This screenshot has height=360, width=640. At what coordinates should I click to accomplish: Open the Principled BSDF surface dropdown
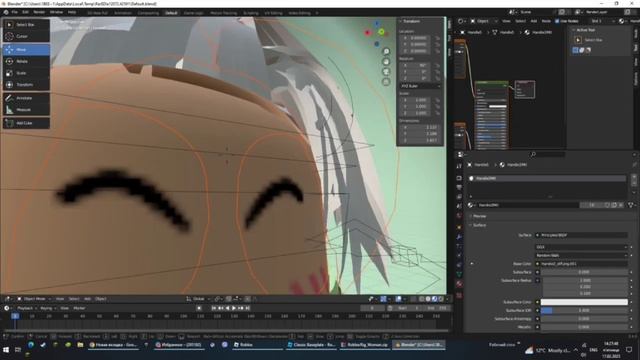pos(581,236)
